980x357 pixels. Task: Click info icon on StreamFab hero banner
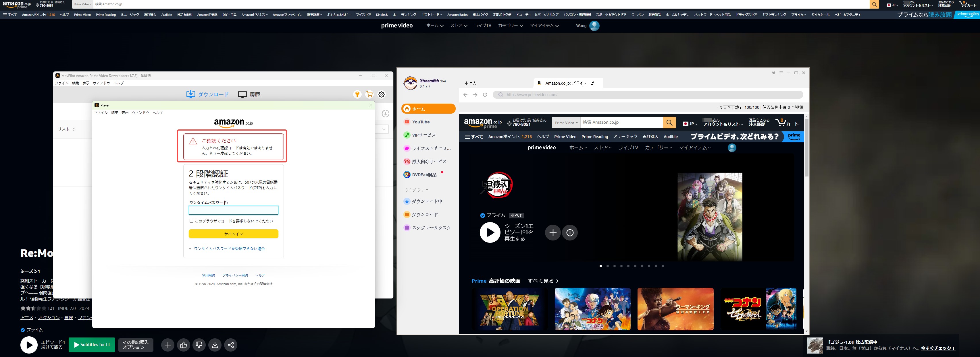tap(570, 232)
